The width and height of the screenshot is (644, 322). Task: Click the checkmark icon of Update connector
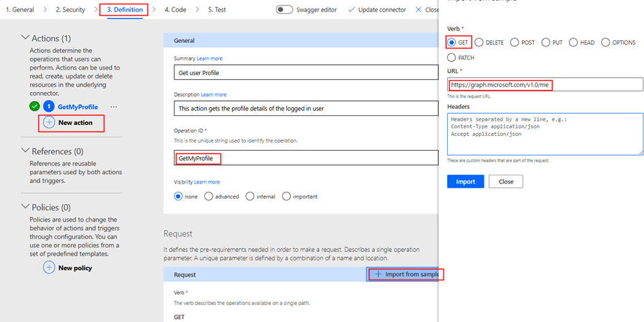[x=351, y=10]
